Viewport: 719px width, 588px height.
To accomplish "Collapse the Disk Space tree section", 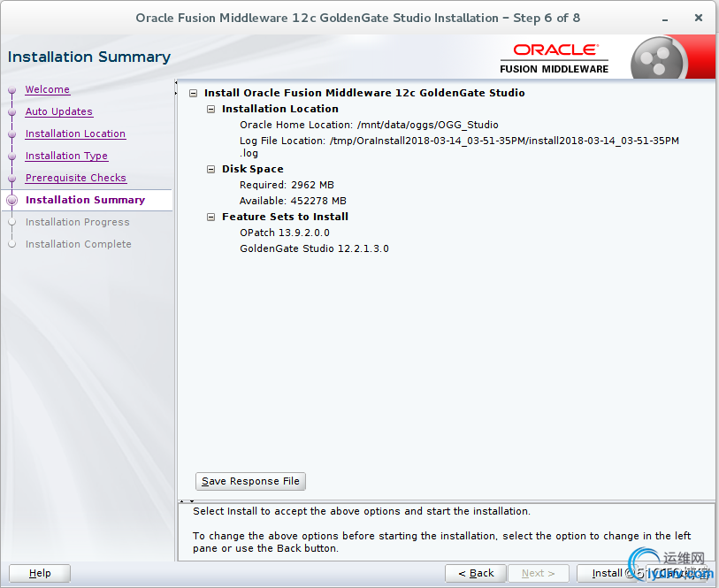I will point(211,169).
